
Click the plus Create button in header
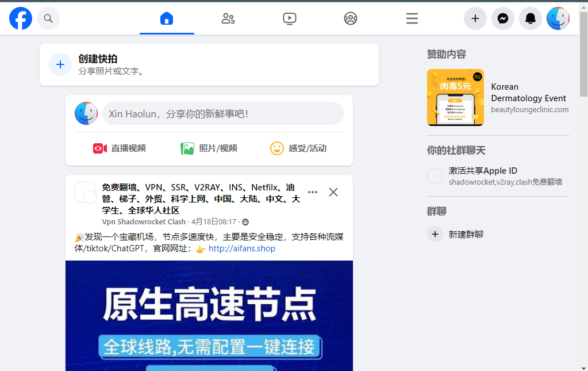click(x=475, y=18)
